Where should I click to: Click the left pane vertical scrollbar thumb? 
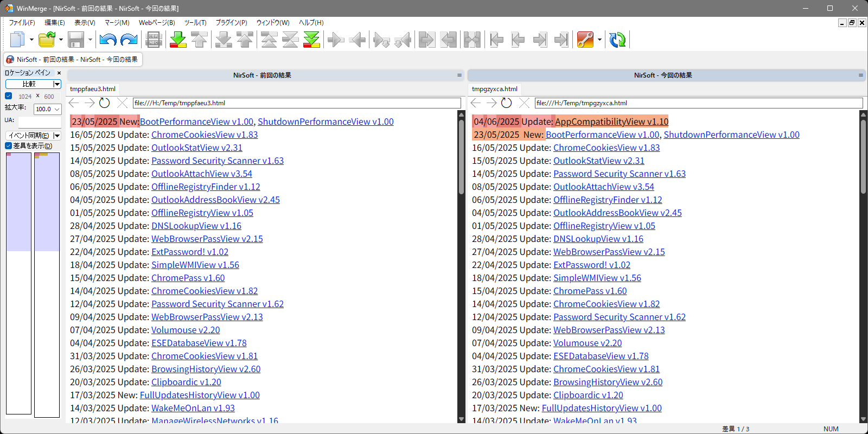462,157
